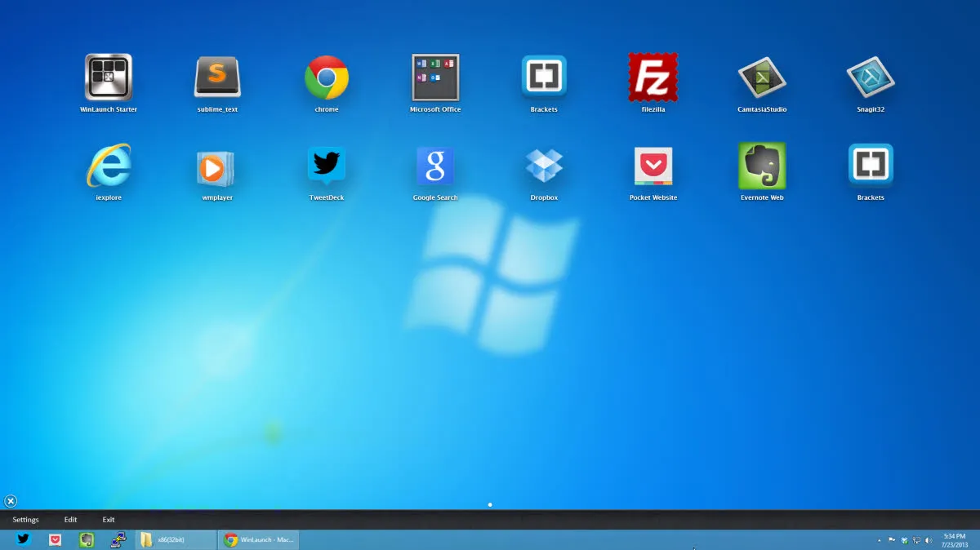The width and height of the screenshot is (980, 550).
Task: Launch Camtasia Studio
Action: click(x=761, y=78)
